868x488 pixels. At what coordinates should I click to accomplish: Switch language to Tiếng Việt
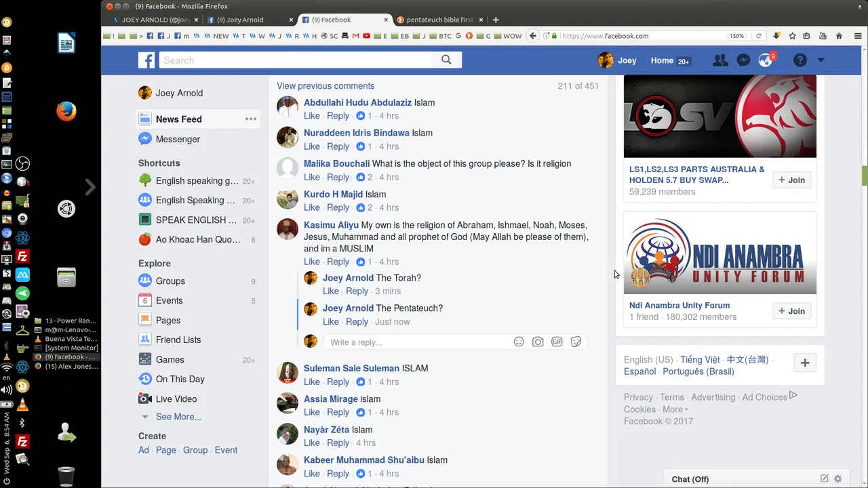700,359
